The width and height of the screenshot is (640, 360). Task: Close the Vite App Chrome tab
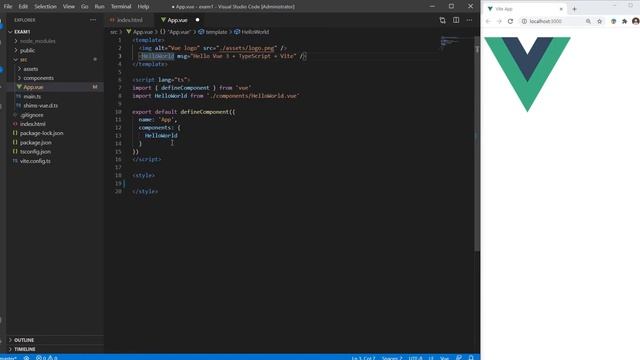click(561, 9)
